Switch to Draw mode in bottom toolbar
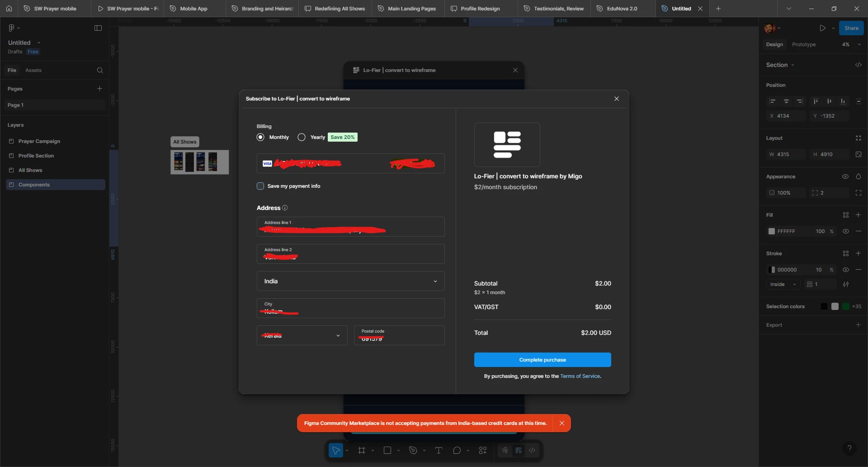868x467 pixels. 505,450
